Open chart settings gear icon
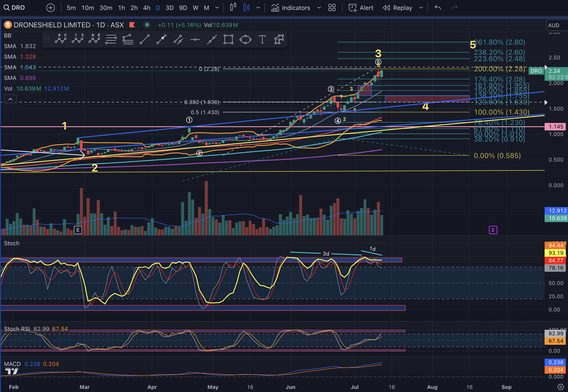This screenshot has height=392, width=568. point(560,387)
